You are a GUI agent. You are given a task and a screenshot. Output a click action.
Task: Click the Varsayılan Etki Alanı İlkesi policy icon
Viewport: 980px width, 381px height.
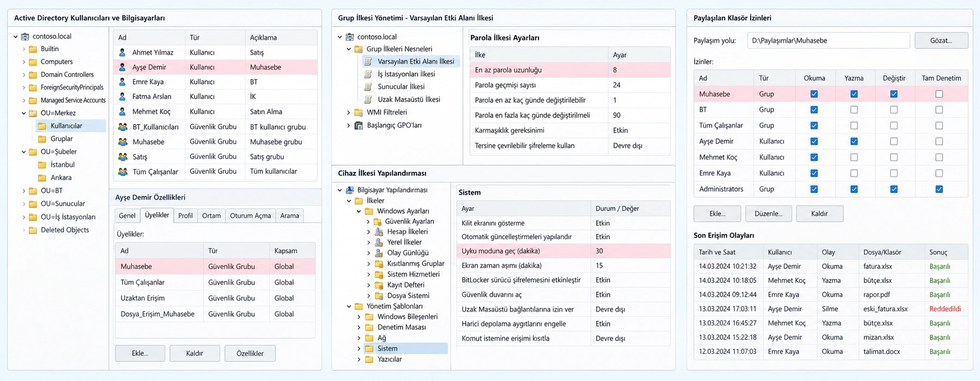(369, 62)
